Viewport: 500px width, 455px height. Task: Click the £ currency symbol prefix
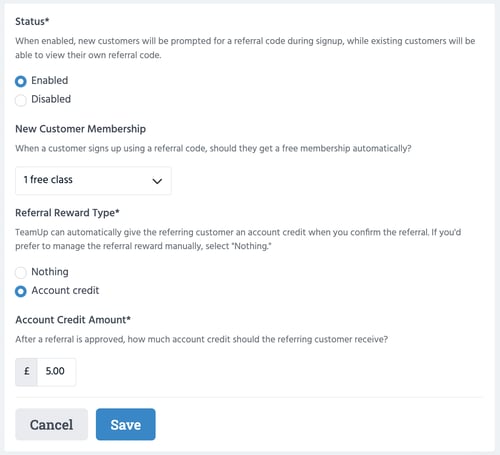(x=27, y=371)
